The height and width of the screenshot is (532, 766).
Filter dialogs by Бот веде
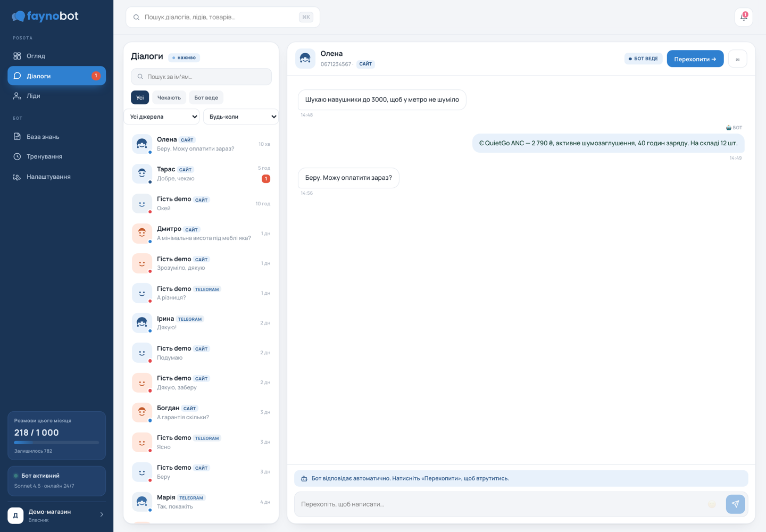(x=206, y=97)
